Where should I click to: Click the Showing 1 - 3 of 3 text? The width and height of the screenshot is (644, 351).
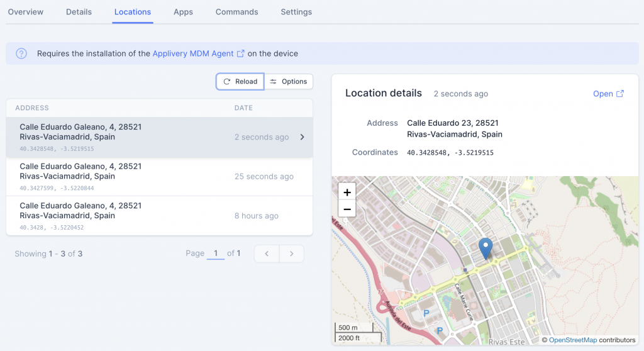[48, 253]
